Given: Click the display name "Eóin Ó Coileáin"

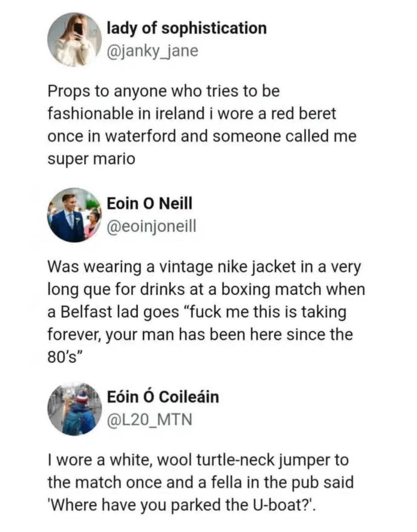Looking at the screenshot, I should pos(163,397).
